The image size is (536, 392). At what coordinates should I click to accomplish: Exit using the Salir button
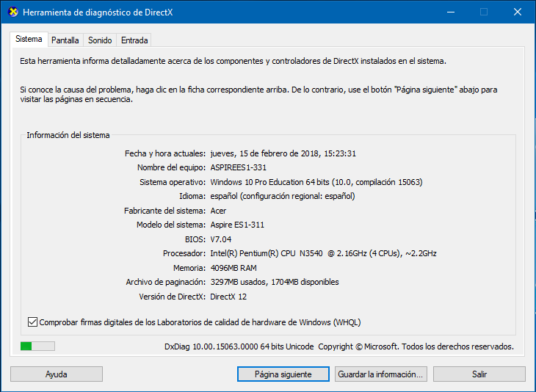[479, 374]
